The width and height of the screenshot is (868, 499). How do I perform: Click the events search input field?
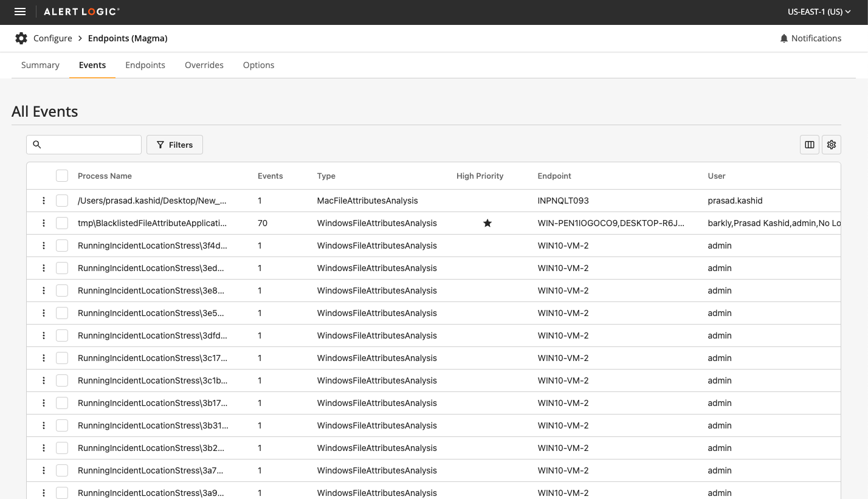[x=90, y=145]
